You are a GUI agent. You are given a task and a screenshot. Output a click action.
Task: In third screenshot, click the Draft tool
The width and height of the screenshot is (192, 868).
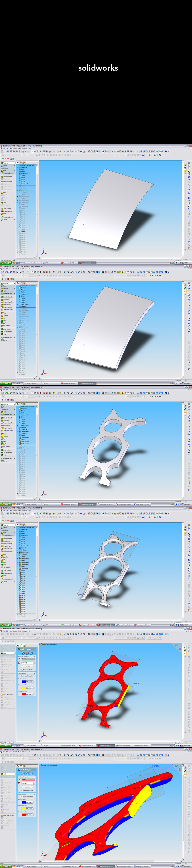[x=4, y=444]
